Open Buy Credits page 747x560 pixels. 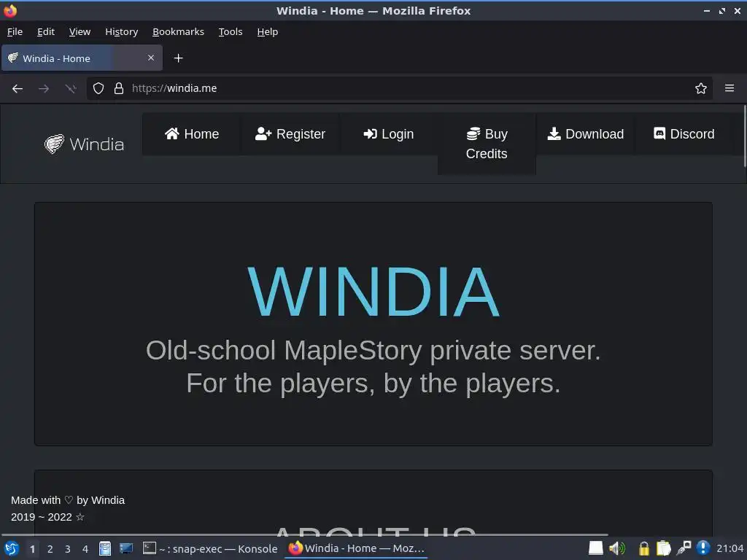(x=487, y=144)
